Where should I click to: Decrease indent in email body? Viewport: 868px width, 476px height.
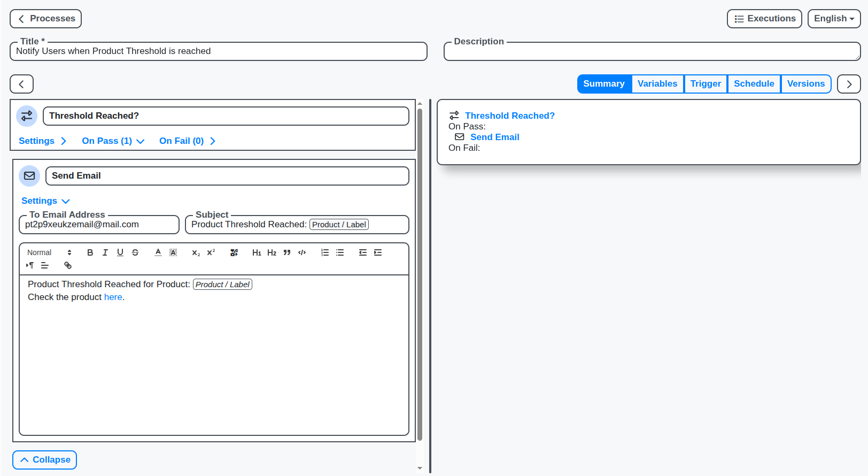pos(363,252)
